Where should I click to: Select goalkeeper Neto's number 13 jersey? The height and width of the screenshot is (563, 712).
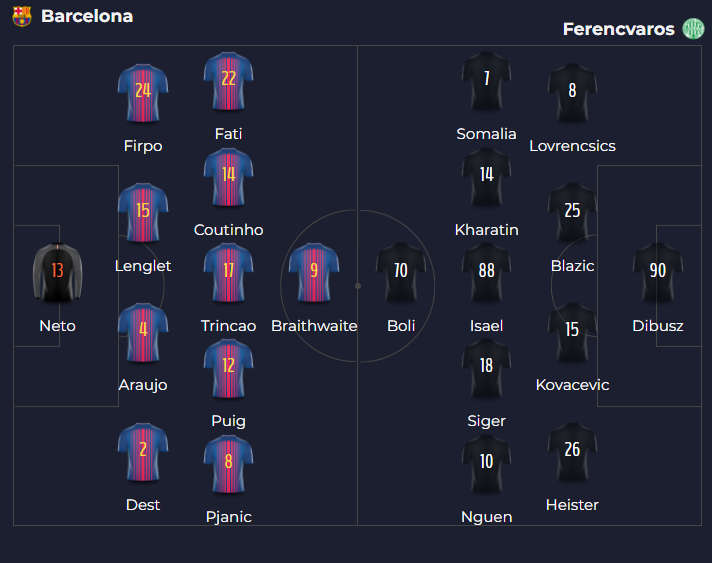[57, 272]
